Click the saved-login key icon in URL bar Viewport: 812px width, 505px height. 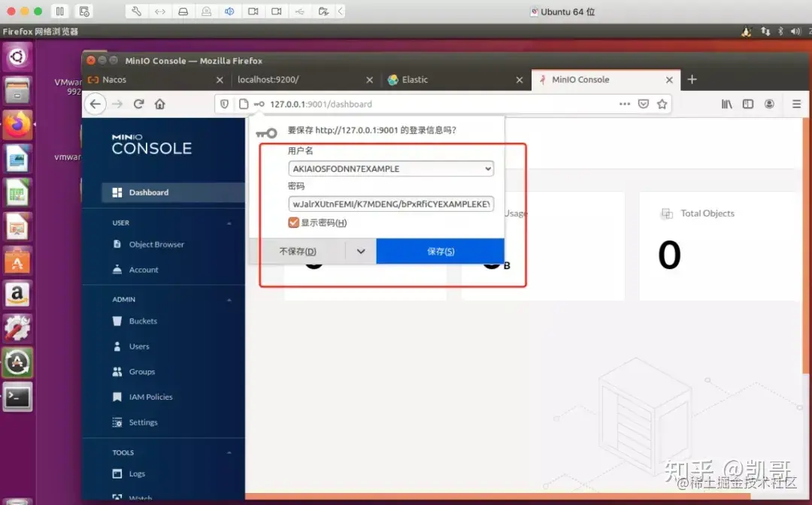(x=259, y=104)
